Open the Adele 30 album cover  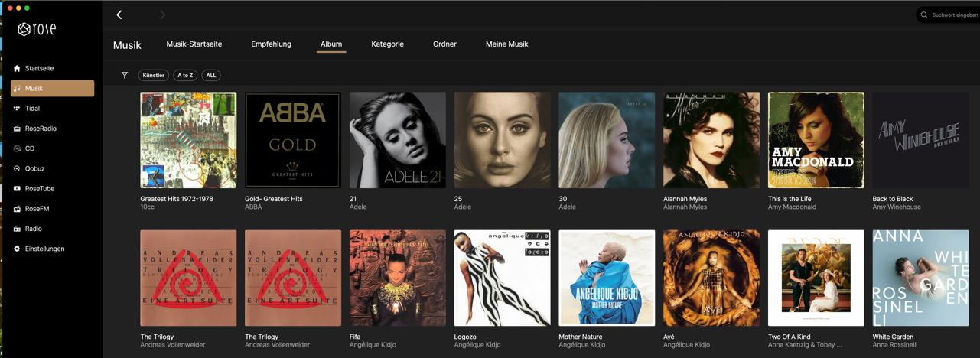tap(607, 140)
